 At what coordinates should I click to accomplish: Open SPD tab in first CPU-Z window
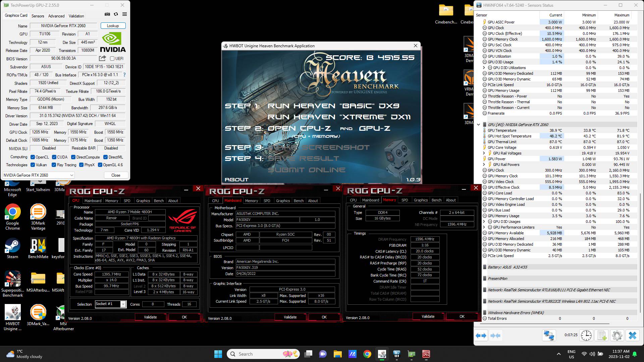[127, 201]
